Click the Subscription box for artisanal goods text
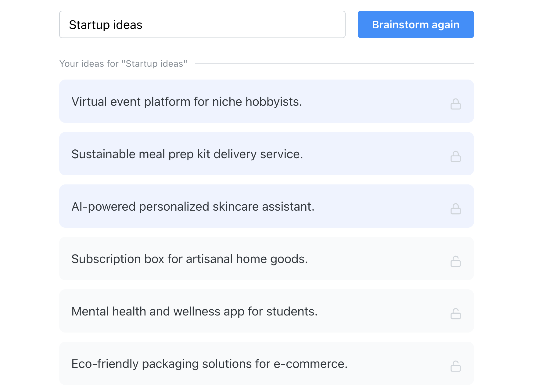535x392 pixels. [x=189, y=259]
